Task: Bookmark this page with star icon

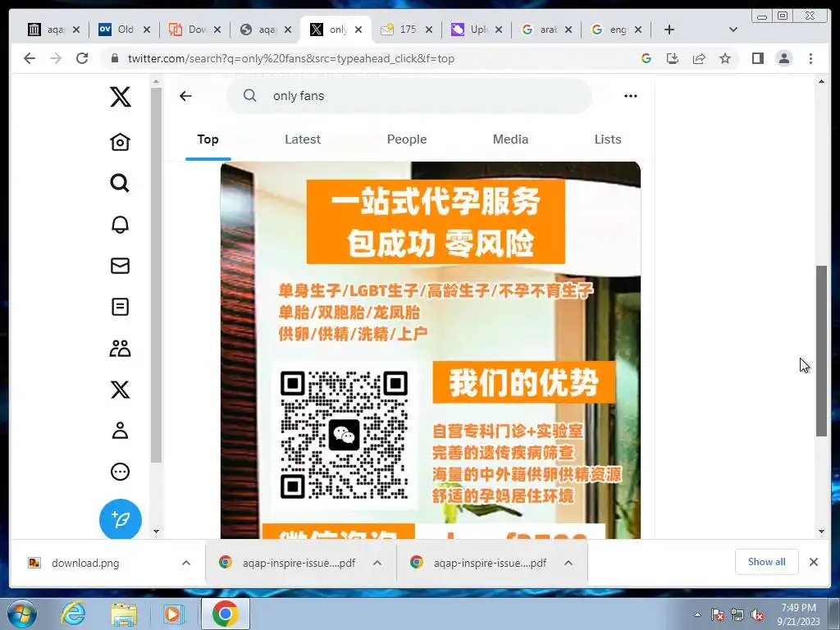Action: coord(725,58)
